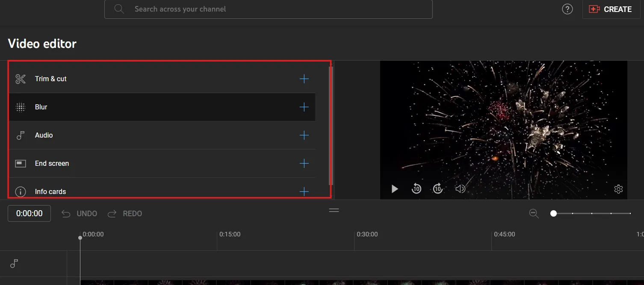Image resolution: width=644 pixels, height=285 pixels.
Task: Click the zoom out magnifier icon
Action: [534, 213]
